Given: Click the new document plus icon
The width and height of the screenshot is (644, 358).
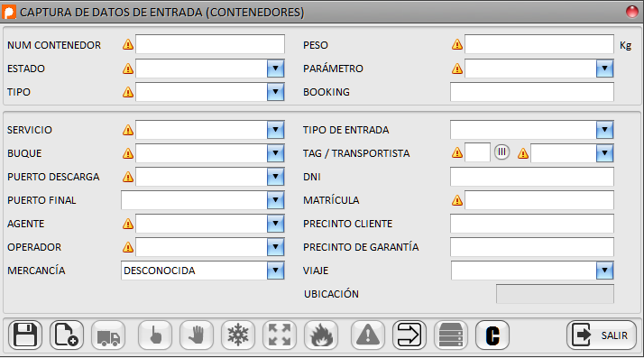Looking at the screenshot, I should (67, 335).
